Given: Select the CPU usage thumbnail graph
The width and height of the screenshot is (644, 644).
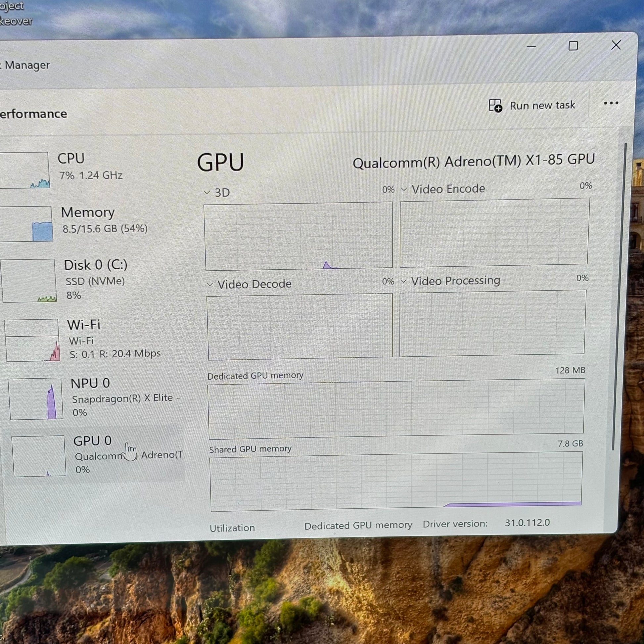Looking at the screenshot, I should click(x=24, y=170).
